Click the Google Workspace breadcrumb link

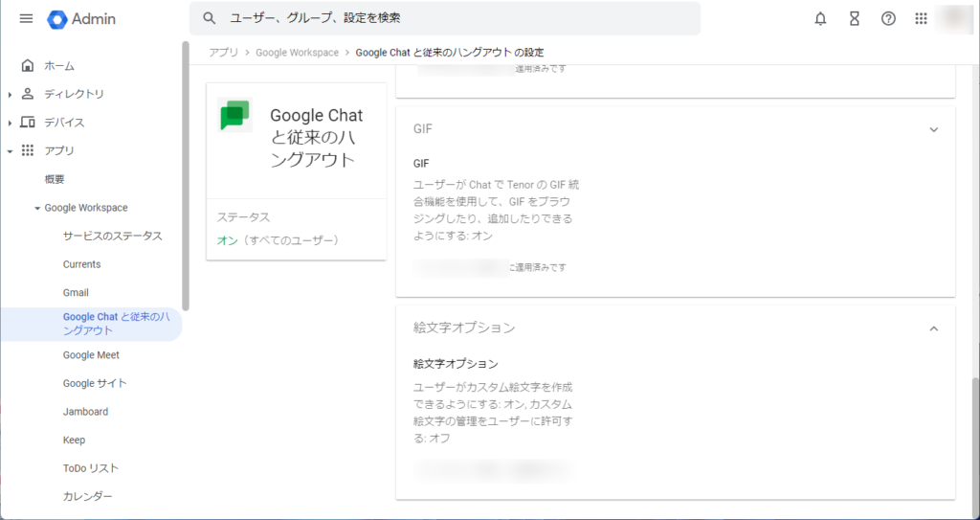coord(297,53)
